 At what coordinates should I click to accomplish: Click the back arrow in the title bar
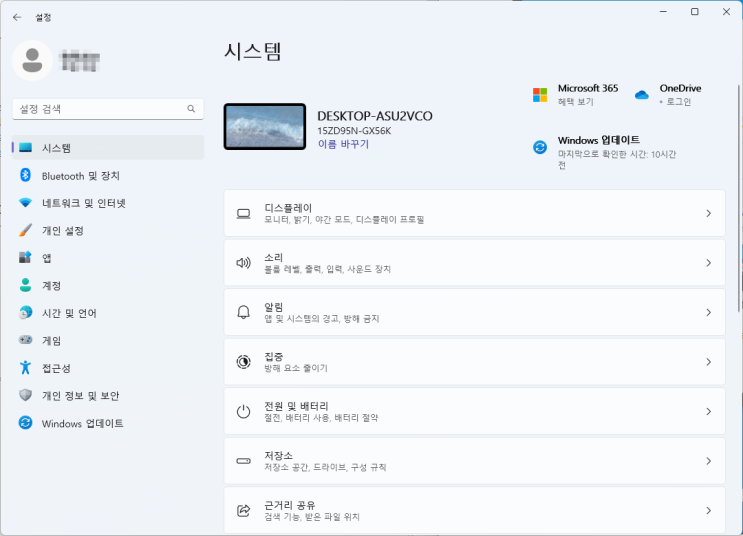[x=17, y=18]
